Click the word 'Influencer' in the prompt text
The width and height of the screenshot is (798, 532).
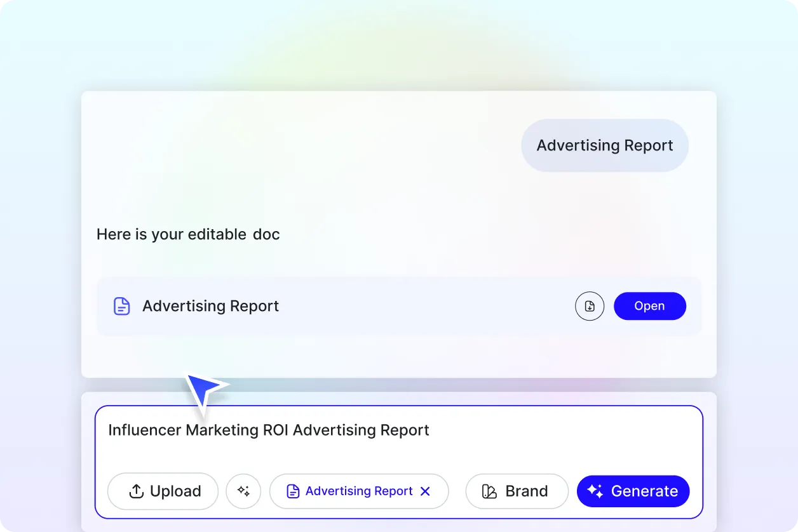point(144,430)
